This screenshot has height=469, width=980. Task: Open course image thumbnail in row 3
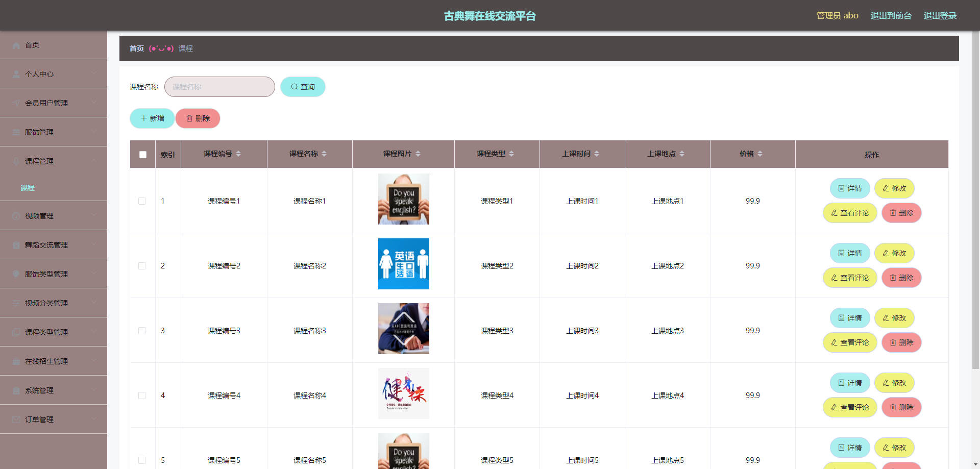tap(403, 329)
